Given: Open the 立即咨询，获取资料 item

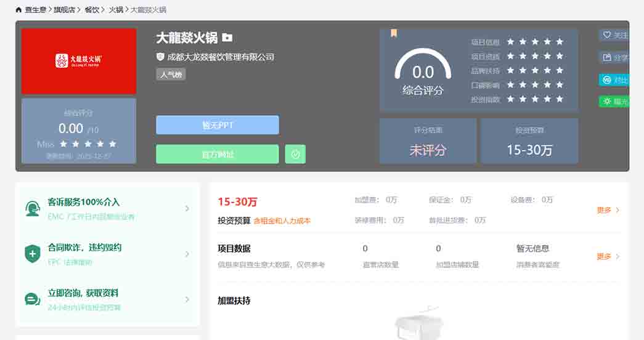Looking at the screenshot, I should point(107,300).
